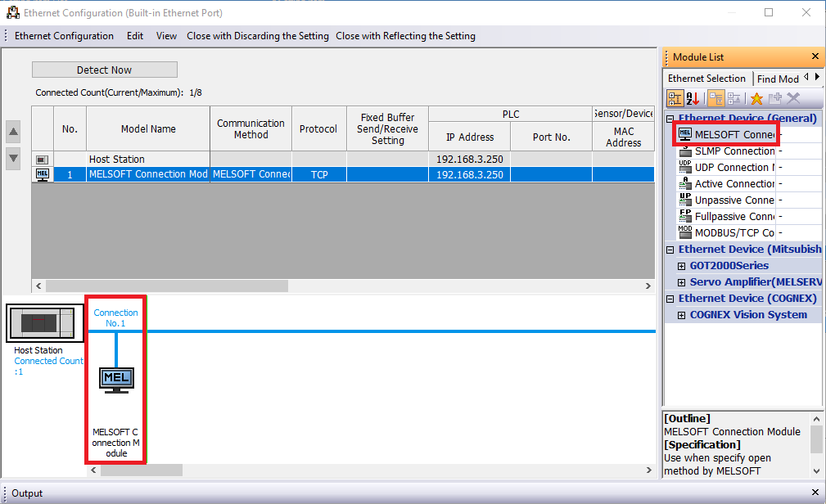Click the MEL icon on table row 1
Viewport: 826px width, 504px height.
[x=42, y=175]
